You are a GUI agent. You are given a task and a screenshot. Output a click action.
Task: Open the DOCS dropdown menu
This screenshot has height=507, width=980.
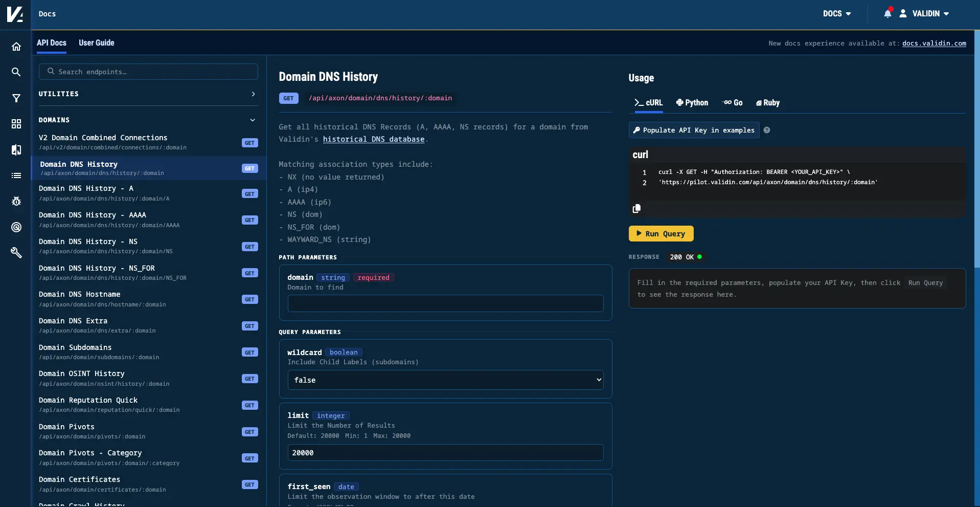point(837,14)
